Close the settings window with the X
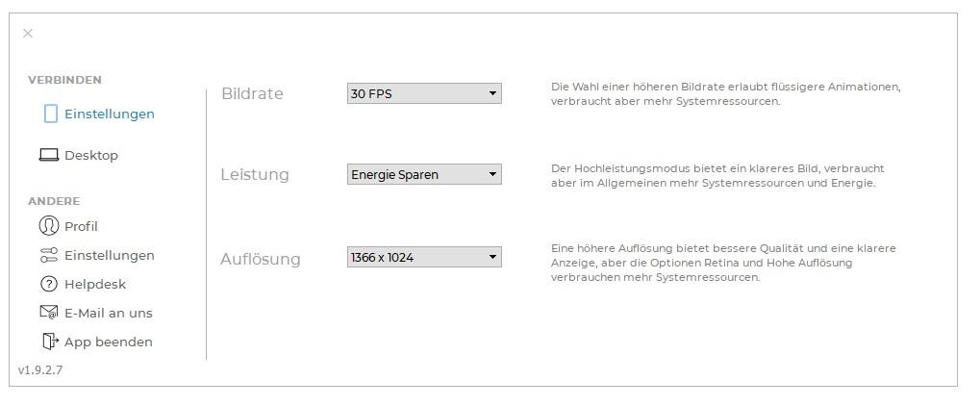 [28, 34]
